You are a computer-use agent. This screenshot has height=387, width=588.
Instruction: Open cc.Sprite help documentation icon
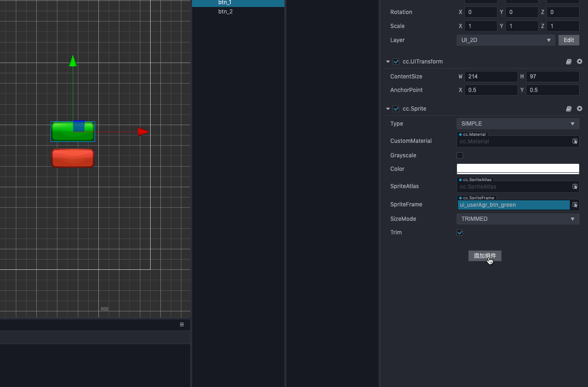(x=569, y=109)
